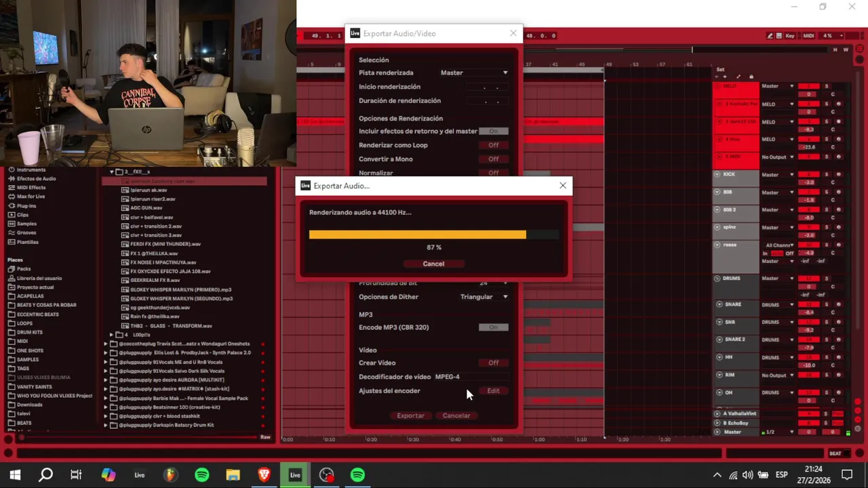The image size is (868, 488).
Task: Click the computer MIDI keyboard icon
Action: point(780,35)
